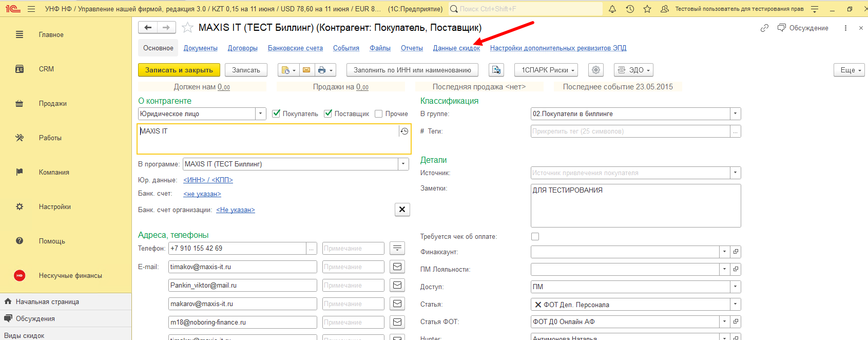Expand the Доступ dropdown
The width and height of the screenshot is (868, 340).
point(735,287)
